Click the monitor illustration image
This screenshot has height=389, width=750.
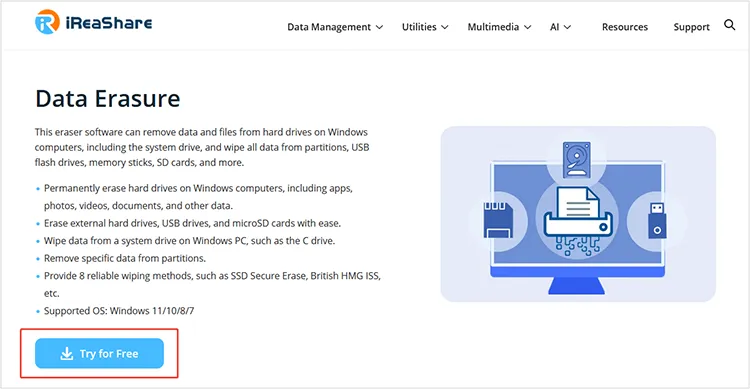[578, 214]
